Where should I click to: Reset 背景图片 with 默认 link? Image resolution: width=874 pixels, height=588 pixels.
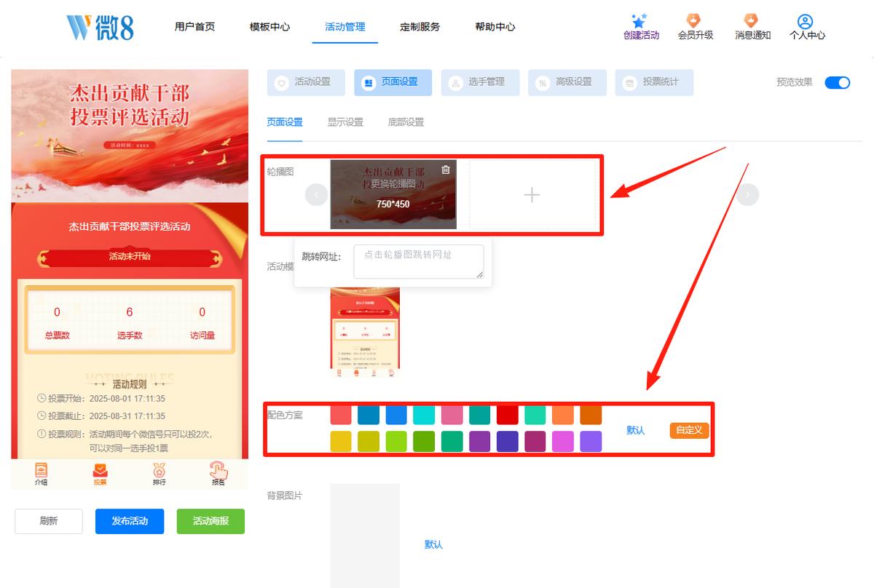pos(434,544)
